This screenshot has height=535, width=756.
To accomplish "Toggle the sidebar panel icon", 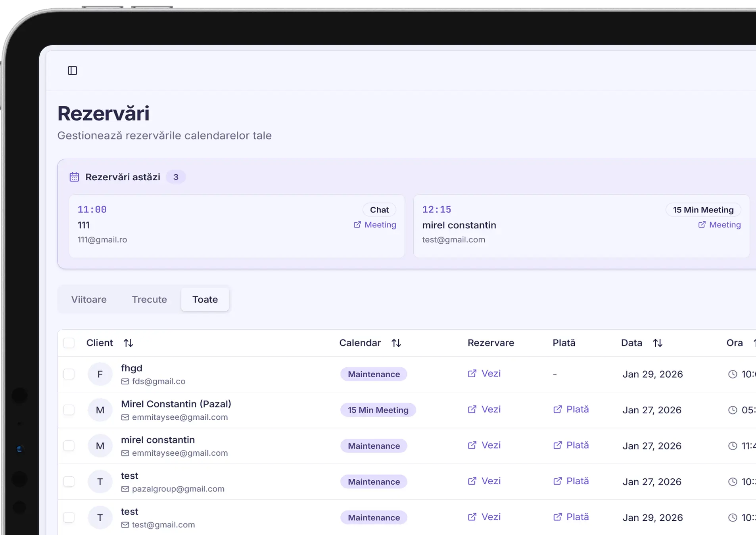I will point(72,71).
